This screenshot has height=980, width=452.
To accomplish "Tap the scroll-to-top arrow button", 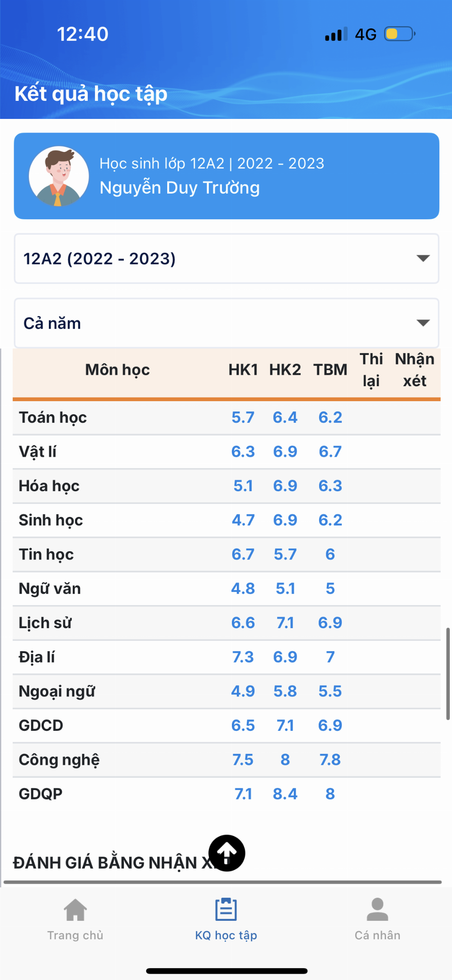I will tap(227, 853).
